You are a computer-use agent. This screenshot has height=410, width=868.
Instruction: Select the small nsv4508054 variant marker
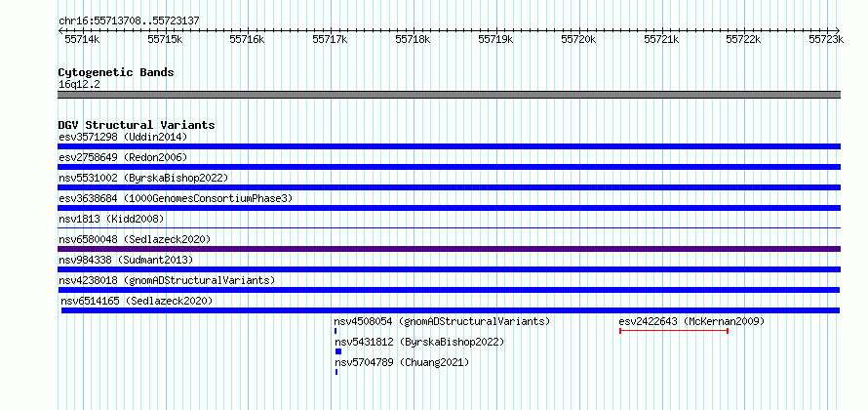[x=335, y=331]
